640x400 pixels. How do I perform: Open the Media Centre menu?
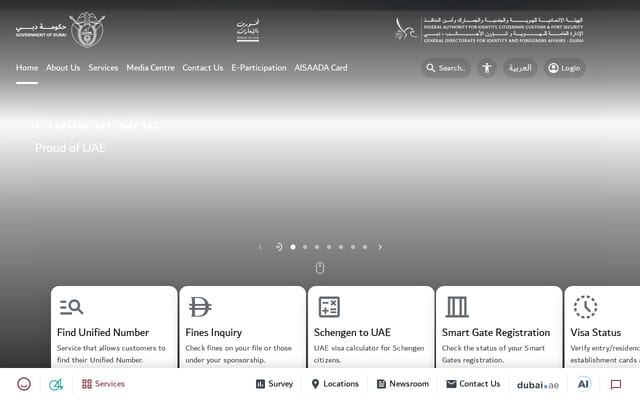point(150,68)
